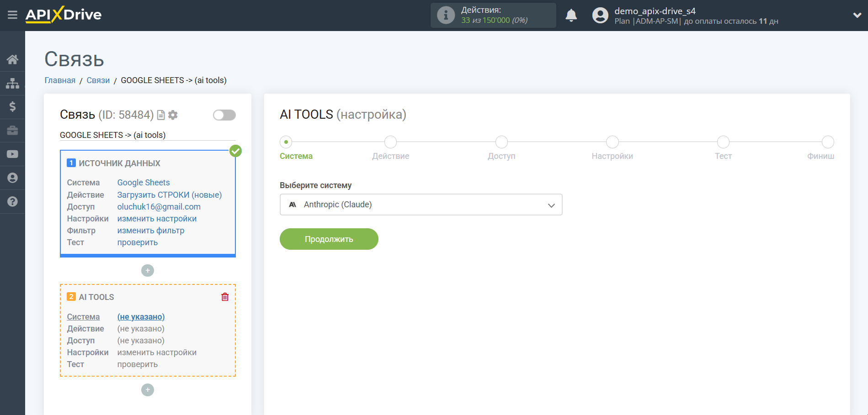Delete the AI TOOLS block with trash icon
Screen dimensions: 868x415
[x=225, y=297]
